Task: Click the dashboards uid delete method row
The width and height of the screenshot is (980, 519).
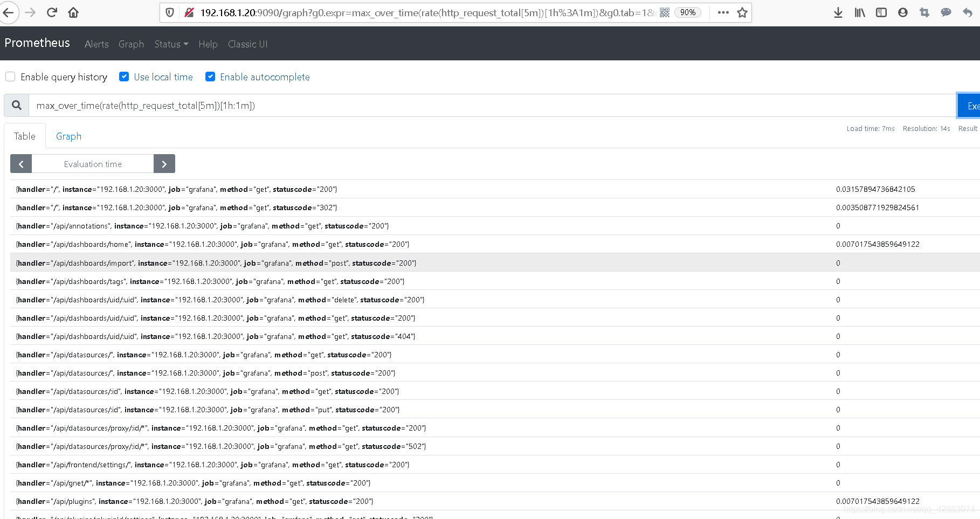Action: 495,300
